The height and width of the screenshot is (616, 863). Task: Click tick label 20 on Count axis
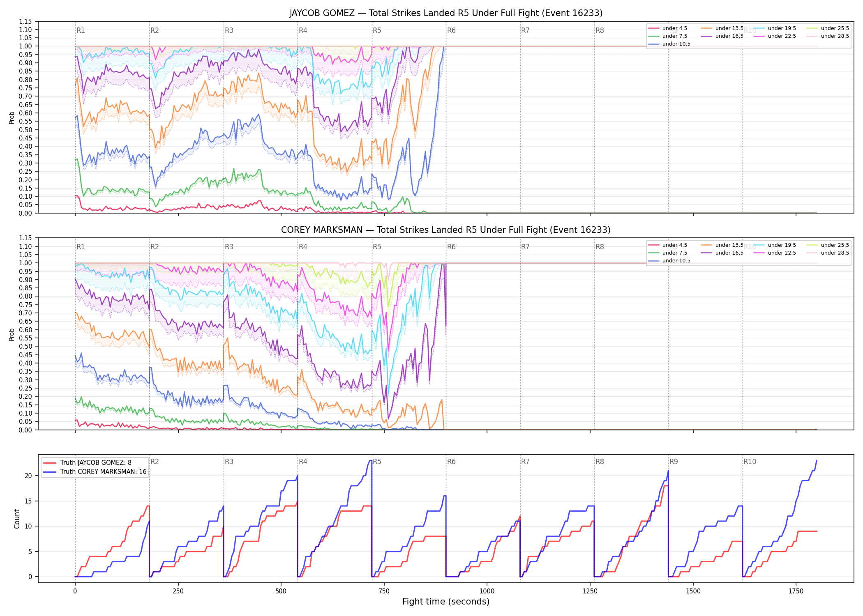click(x=28, y=476)
